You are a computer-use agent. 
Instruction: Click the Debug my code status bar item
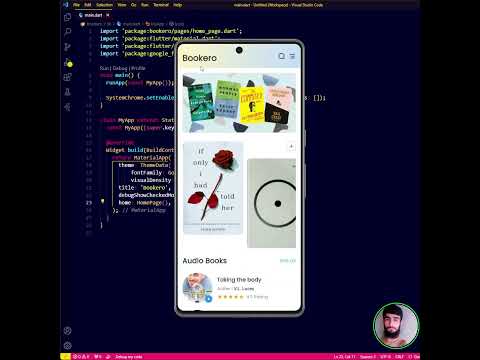point(129,357)
